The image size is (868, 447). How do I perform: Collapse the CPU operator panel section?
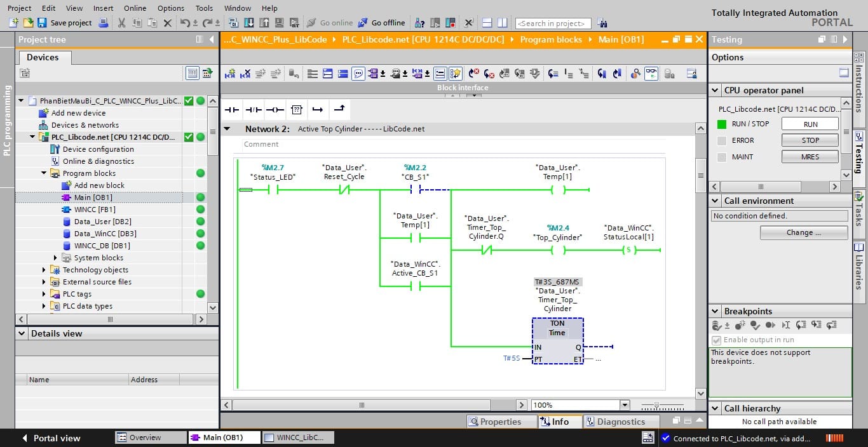[x=715, y=91]
